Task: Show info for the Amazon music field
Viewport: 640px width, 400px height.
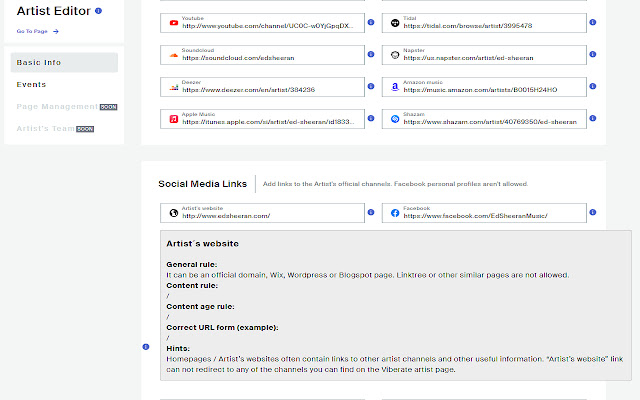Action: (593, 86)
